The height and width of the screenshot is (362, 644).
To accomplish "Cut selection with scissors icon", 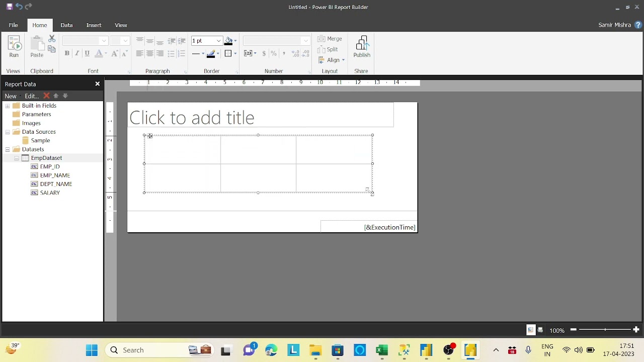I will [52, 39].
